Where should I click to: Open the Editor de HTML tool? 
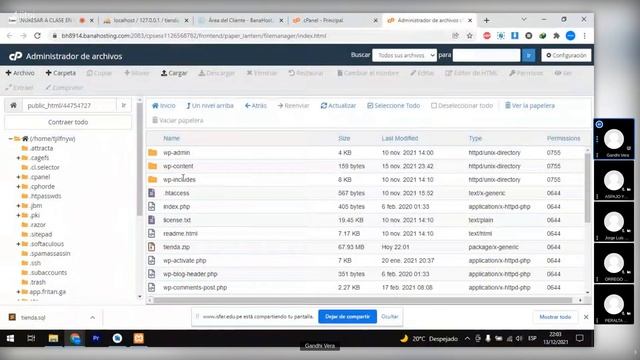471,73
